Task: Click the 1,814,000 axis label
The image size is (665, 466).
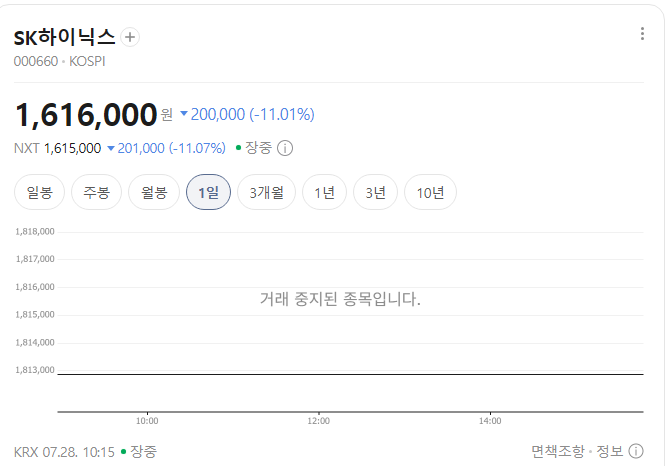Action: point(35,343)
